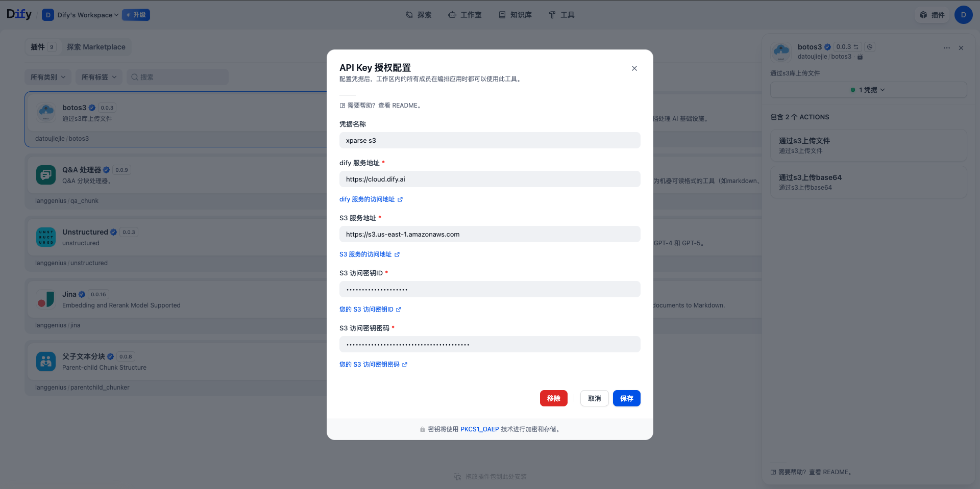Select the 工具 tools icon

[552, 15]
